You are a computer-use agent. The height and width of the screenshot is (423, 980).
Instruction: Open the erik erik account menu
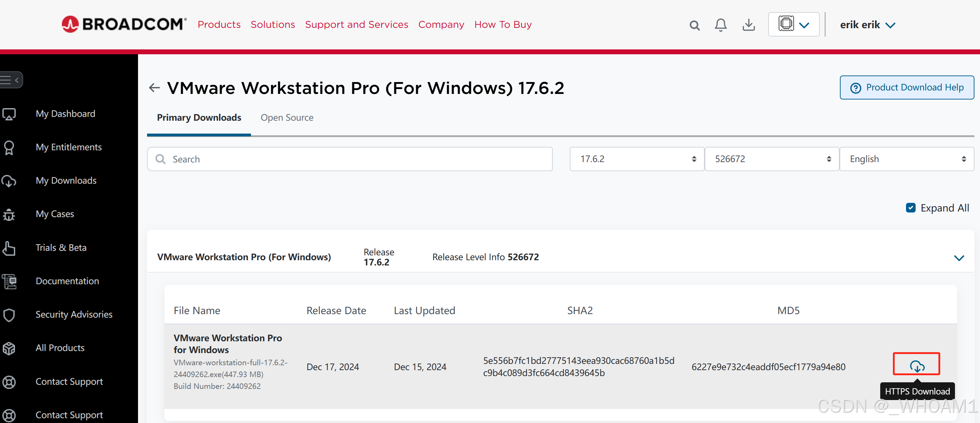pos(868,25)
